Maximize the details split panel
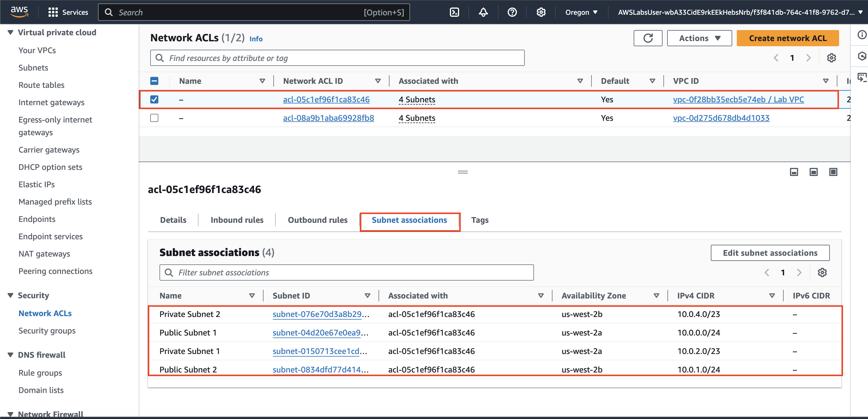This screenshot has height=419, width=868. pos(833,172)
